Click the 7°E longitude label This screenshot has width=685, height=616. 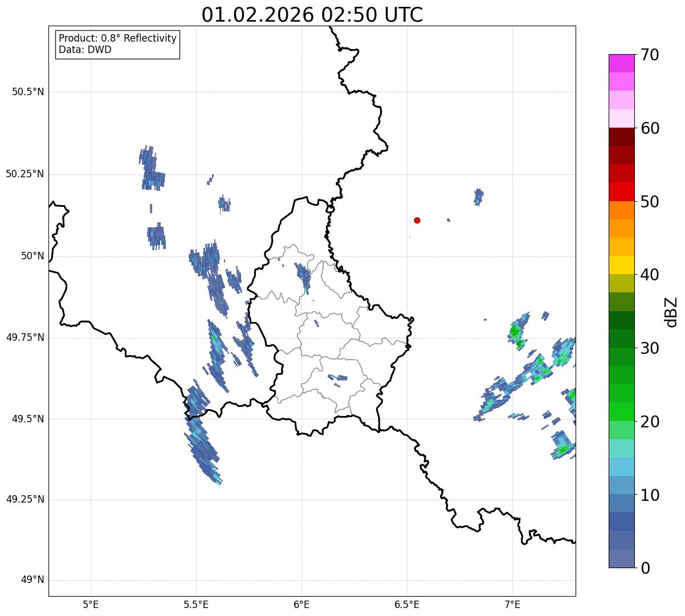[x=512, y=605]
